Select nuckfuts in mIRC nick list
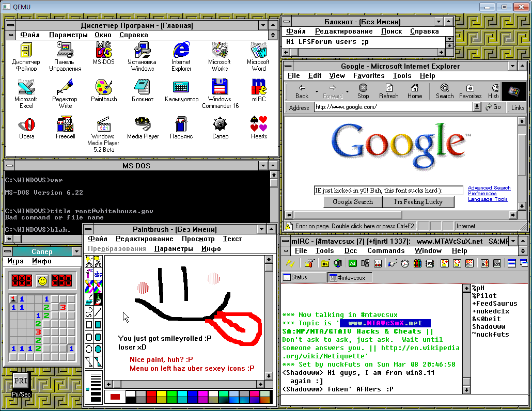 [491, 335]
